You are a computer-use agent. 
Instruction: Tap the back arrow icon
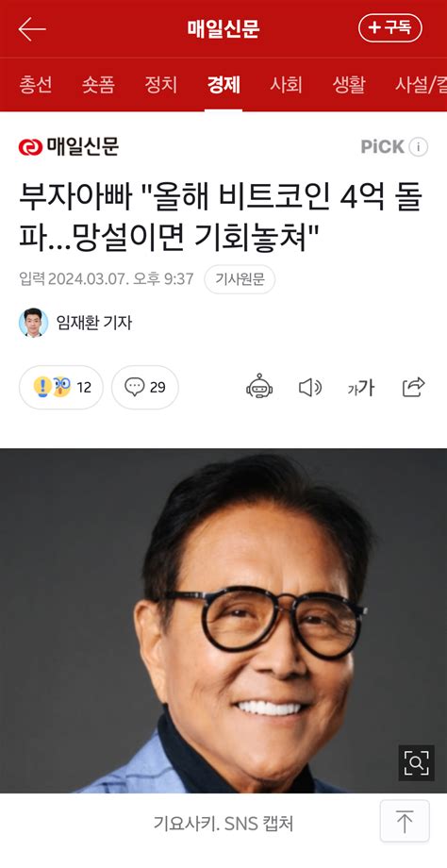click(31, 29)
